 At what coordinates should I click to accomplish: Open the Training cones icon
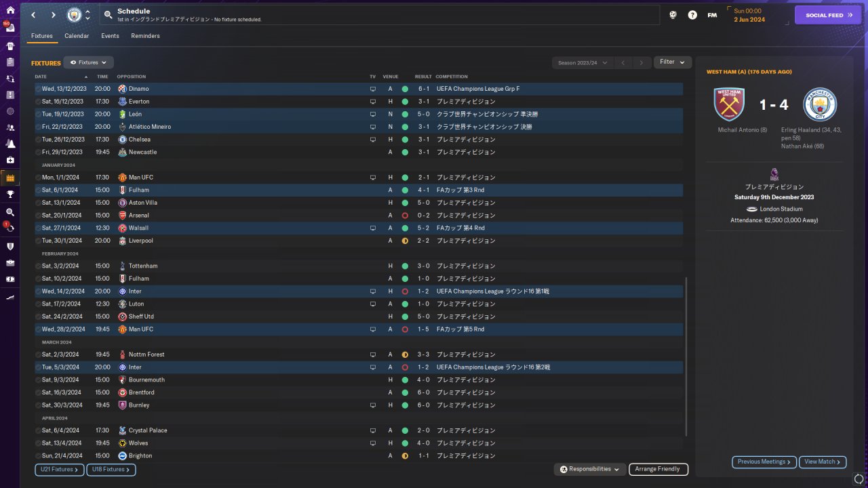tap(10, 144)
